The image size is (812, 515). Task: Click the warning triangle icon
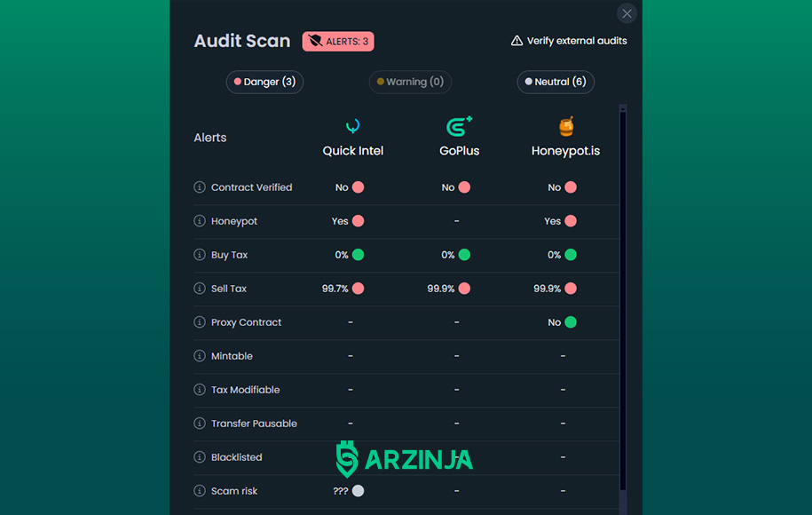(x=516, y=41)
